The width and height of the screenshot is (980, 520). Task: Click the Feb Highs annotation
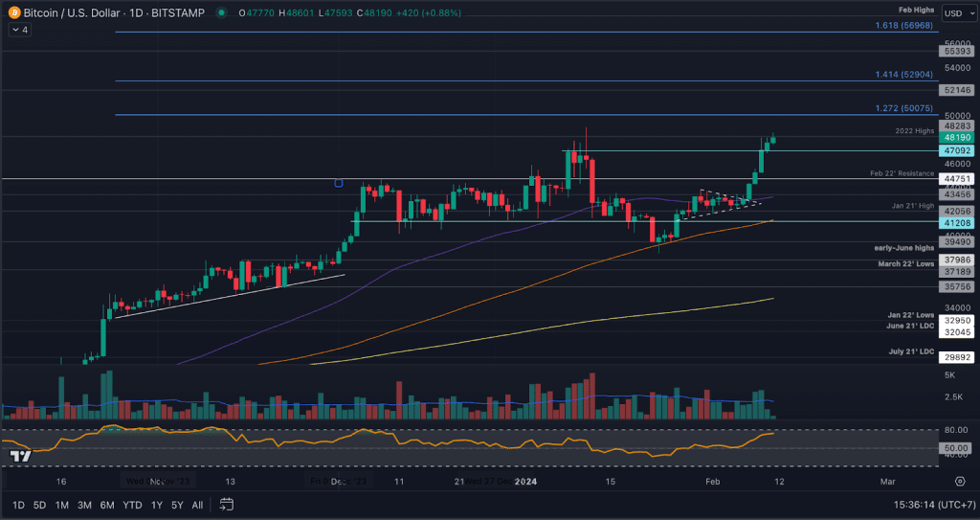coord(917,10)
